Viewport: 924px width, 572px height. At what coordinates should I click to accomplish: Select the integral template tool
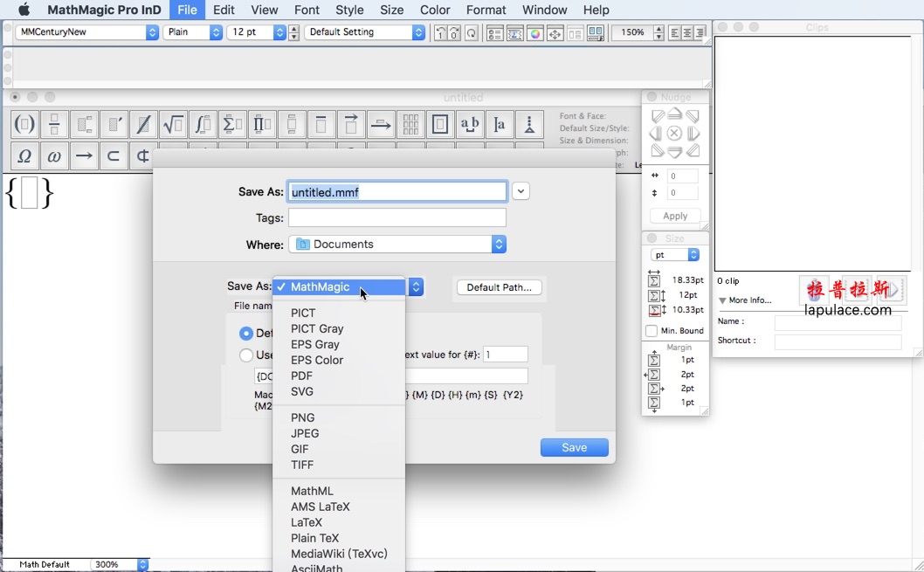click(203, 124)
